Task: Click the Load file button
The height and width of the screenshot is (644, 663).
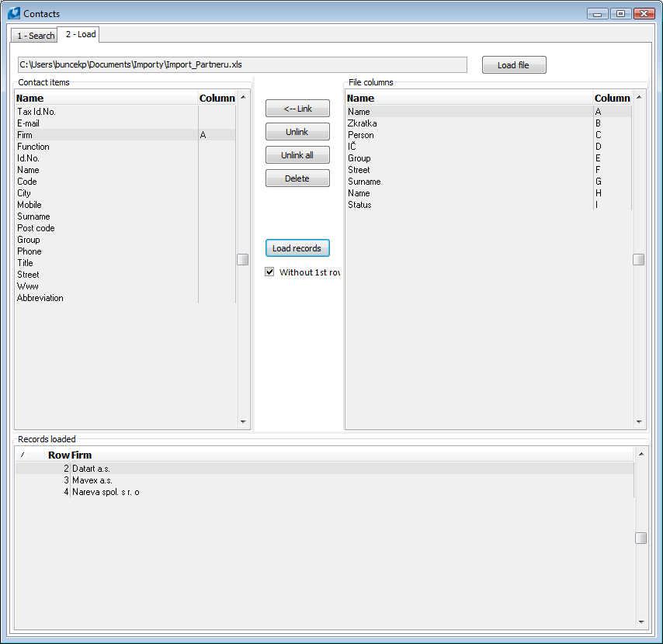Action: pyautogui.click(x=514, y=65)
